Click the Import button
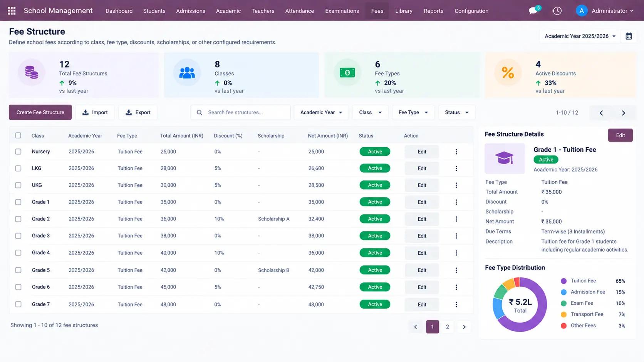The image size is (644, 362). 95,112
